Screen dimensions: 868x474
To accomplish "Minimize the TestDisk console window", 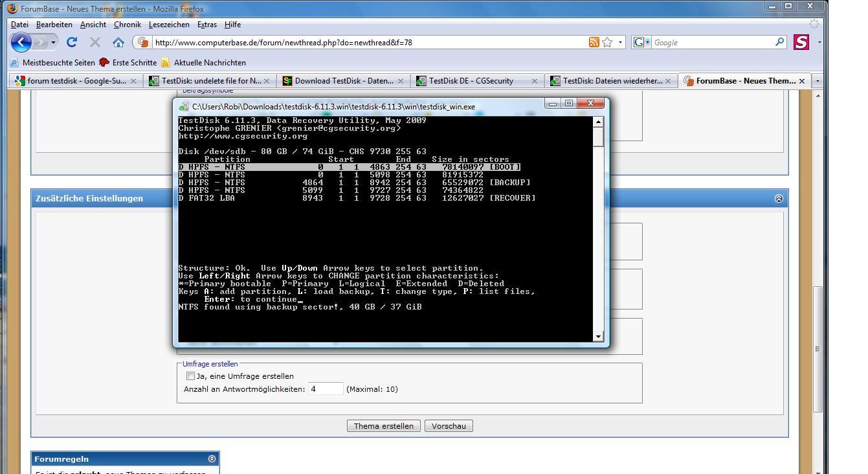I will pyautogui.click(x=553, y=104).
